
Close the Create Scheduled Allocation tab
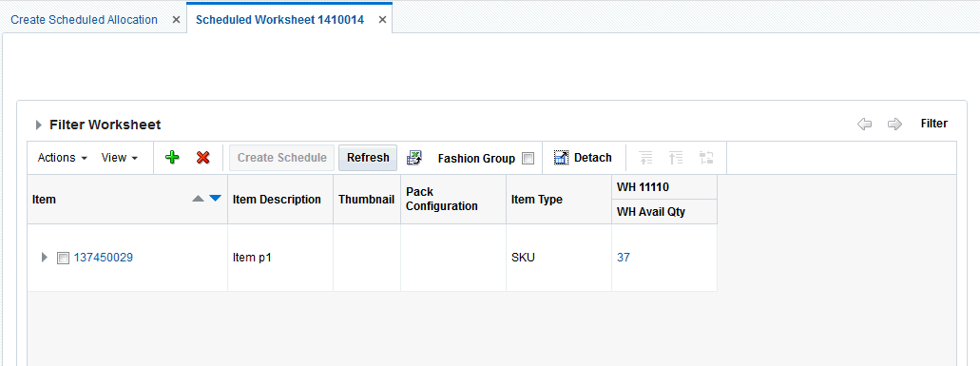click(176, 20)
